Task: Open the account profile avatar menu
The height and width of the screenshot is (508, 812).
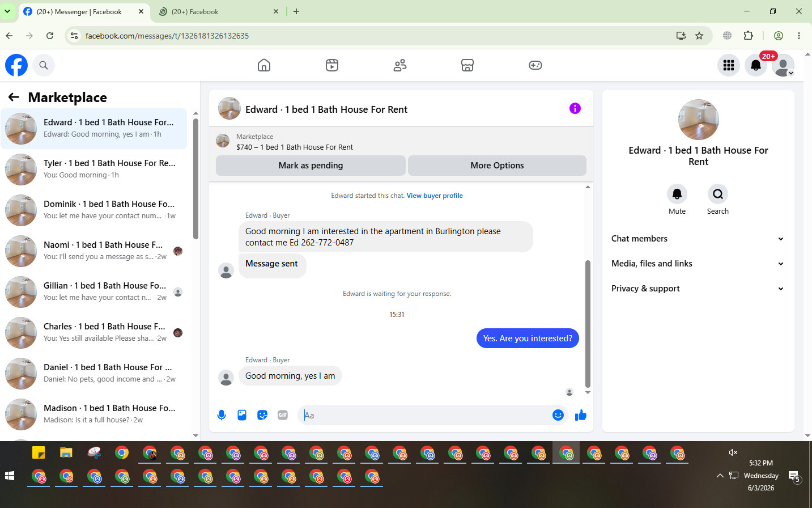Action: [783, 65]
